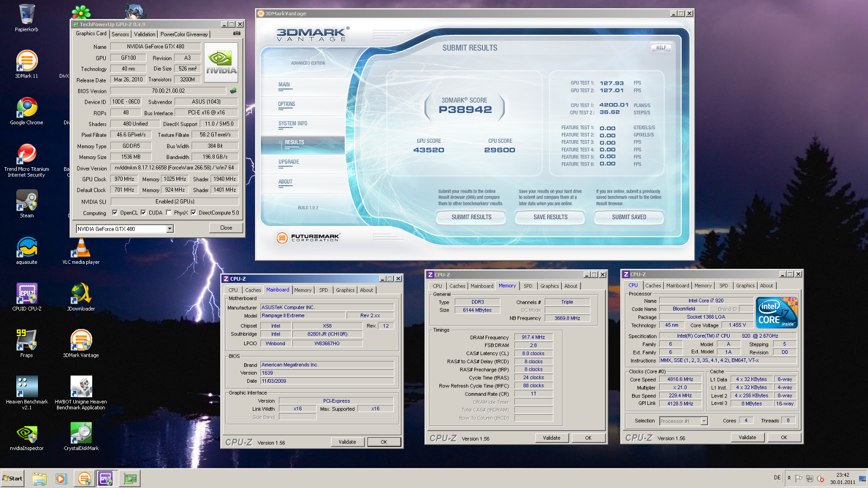
Task: Toggle the OpenCL checkbox in GPU-Z
Action: pyautogui.click(x=114, y=213)
